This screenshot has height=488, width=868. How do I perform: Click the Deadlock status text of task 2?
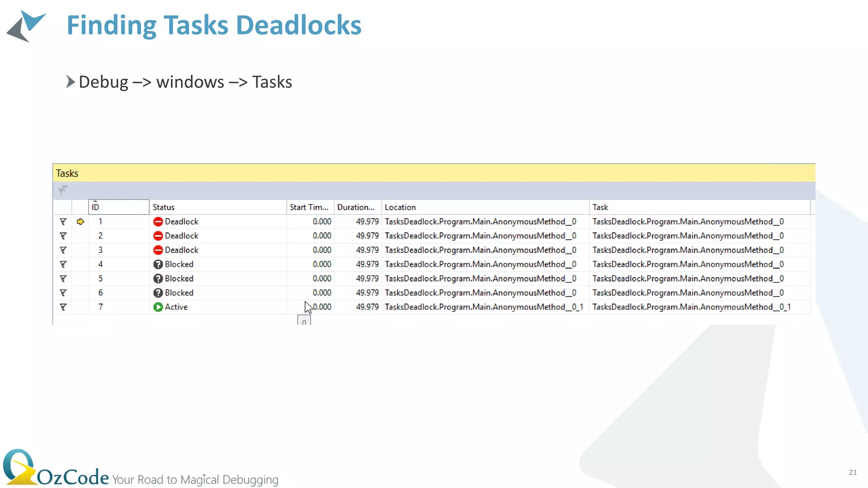[181, 236]
